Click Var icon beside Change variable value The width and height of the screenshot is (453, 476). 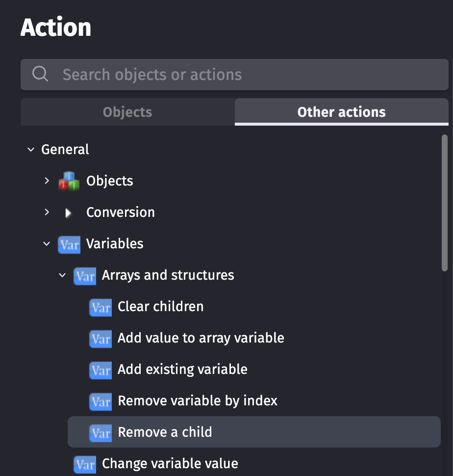(84, 464)
